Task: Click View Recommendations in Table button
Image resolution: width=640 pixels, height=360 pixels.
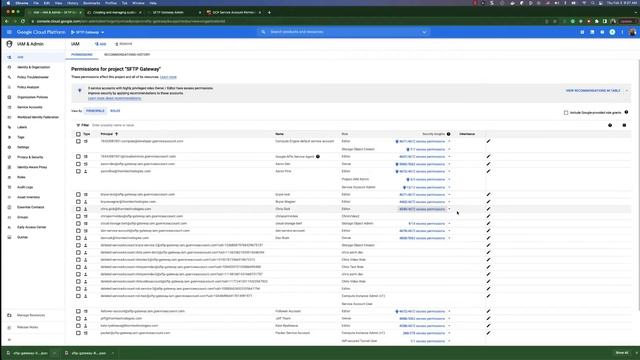Action: tap(593, 91)
